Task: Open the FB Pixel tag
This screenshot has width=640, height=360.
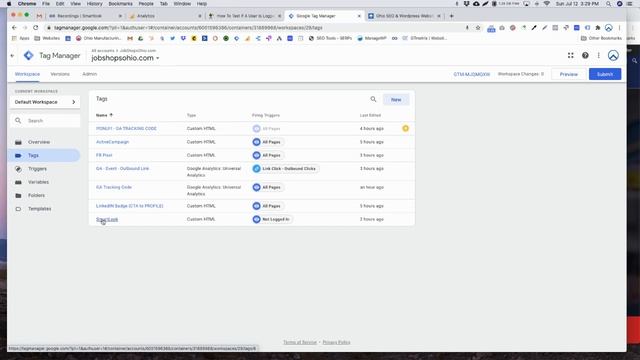Action: tap(104, 155)
